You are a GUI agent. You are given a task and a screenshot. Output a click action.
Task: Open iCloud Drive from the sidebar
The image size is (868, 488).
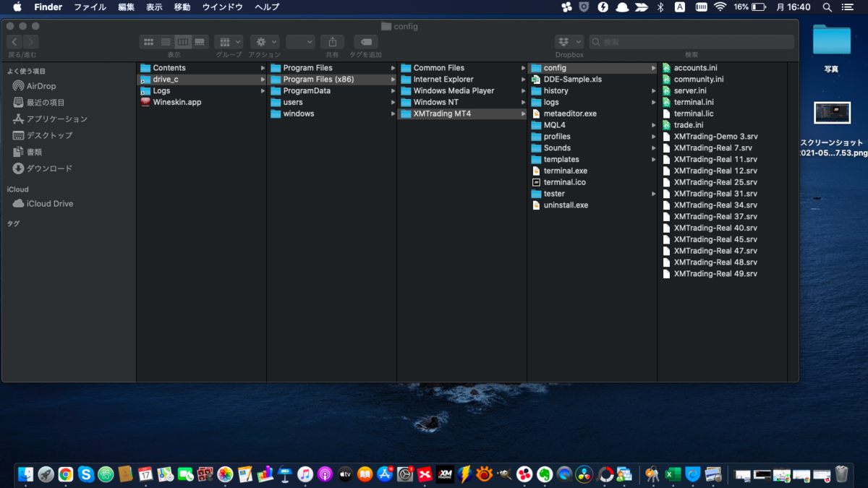[x=44, y=203]
